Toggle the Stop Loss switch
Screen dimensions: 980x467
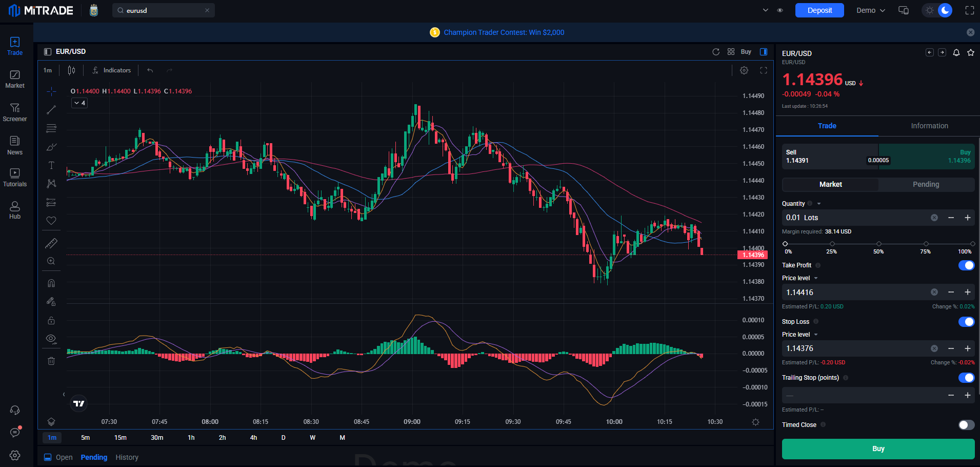[967, 322]
